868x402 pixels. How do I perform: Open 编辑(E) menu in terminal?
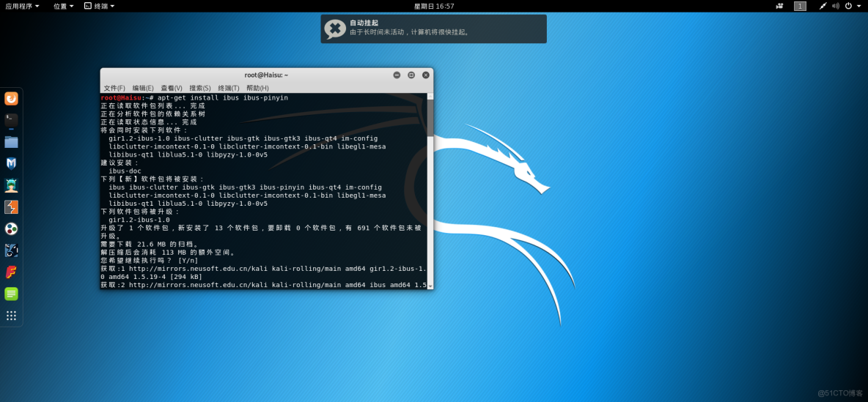143,88
